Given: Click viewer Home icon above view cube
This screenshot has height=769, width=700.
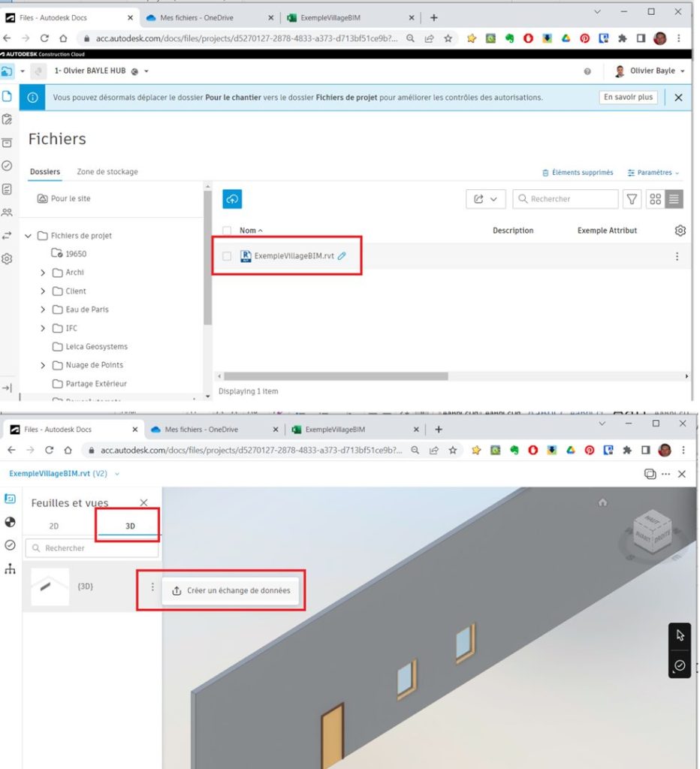Looking at the screenshot, I should (x=602, y=502).
